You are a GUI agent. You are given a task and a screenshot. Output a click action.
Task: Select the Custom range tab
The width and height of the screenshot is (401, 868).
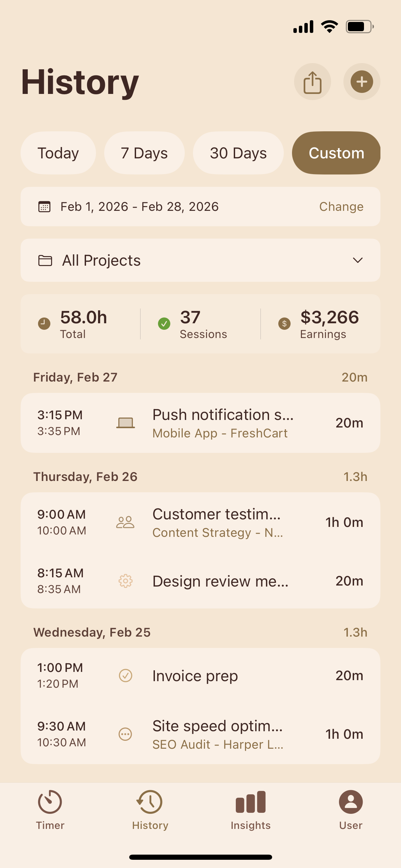(336, 153)
